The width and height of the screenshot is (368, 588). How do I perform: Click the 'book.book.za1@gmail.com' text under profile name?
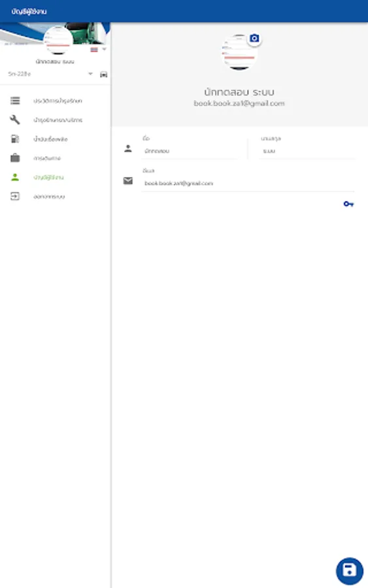(x=239, y=103)
